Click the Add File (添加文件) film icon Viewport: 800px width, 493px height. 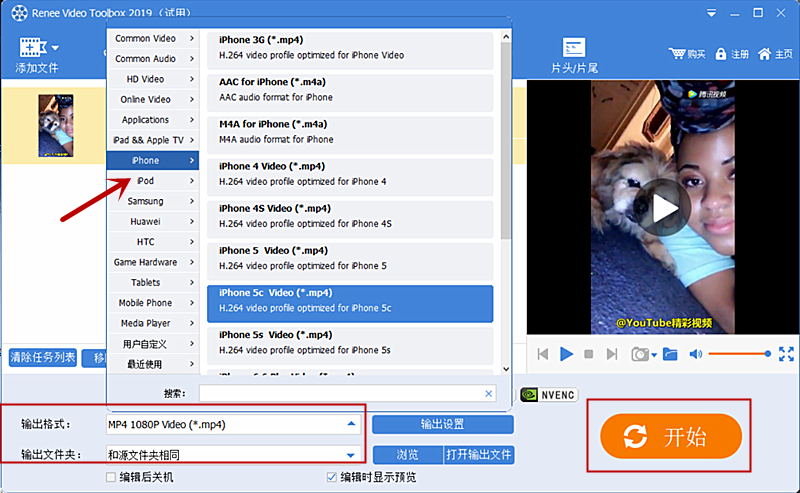(x=33, y=47)
